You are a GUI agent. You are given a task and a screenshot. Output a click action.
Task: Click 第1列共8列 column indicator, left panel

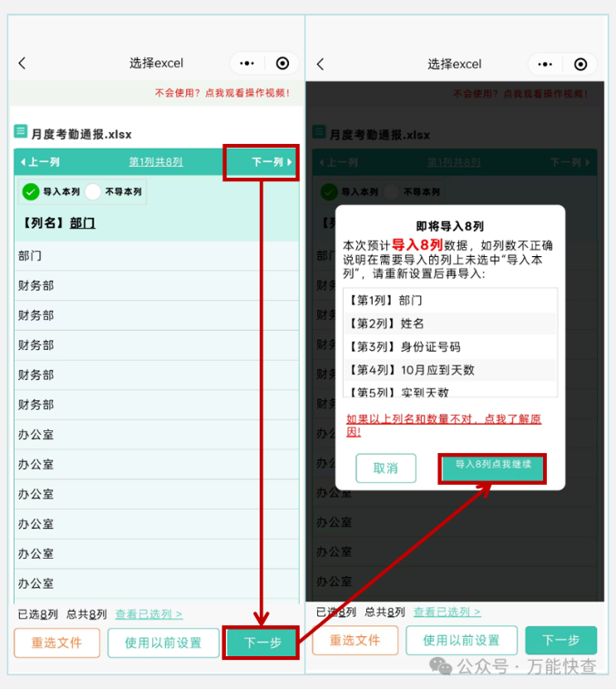(156, 162)
